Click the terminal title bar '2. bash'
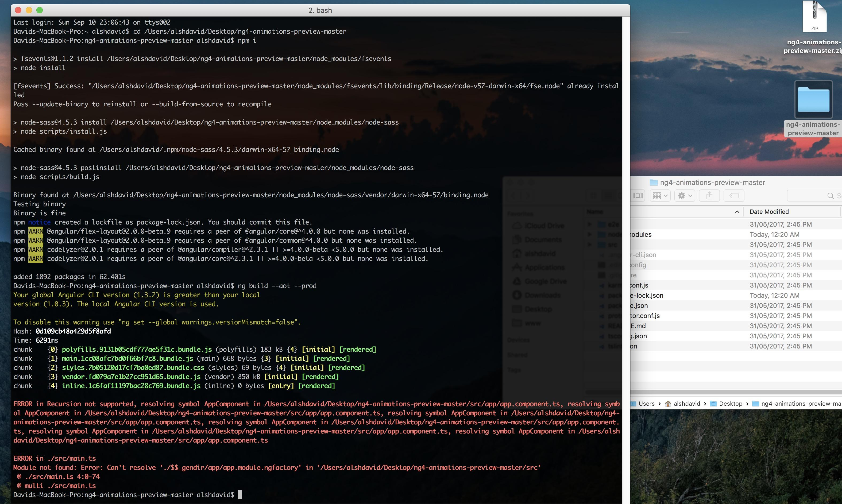 tap(320, 10)
